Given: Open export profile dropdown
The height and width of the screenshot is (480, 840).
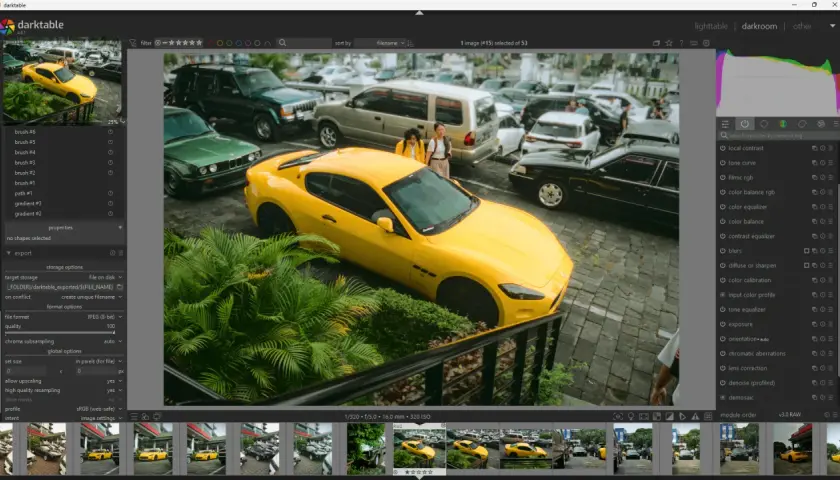Looking at the screenshot, I should (x=64, y=409).
